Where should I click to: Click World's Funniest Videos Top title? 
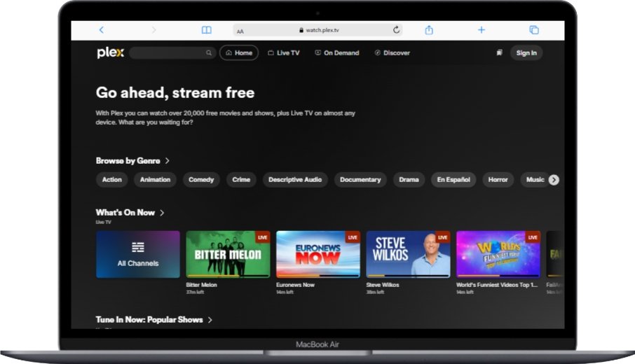point(497,285)
